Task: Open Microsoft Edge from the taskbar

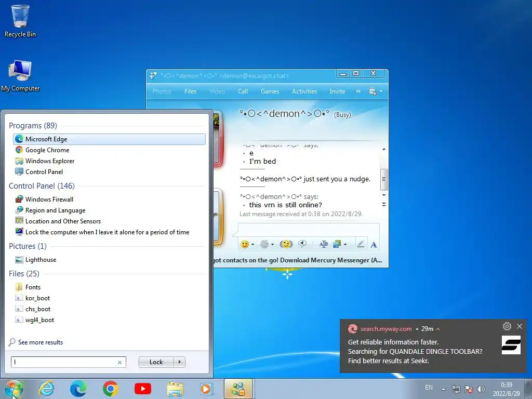Action: (78, 389)
